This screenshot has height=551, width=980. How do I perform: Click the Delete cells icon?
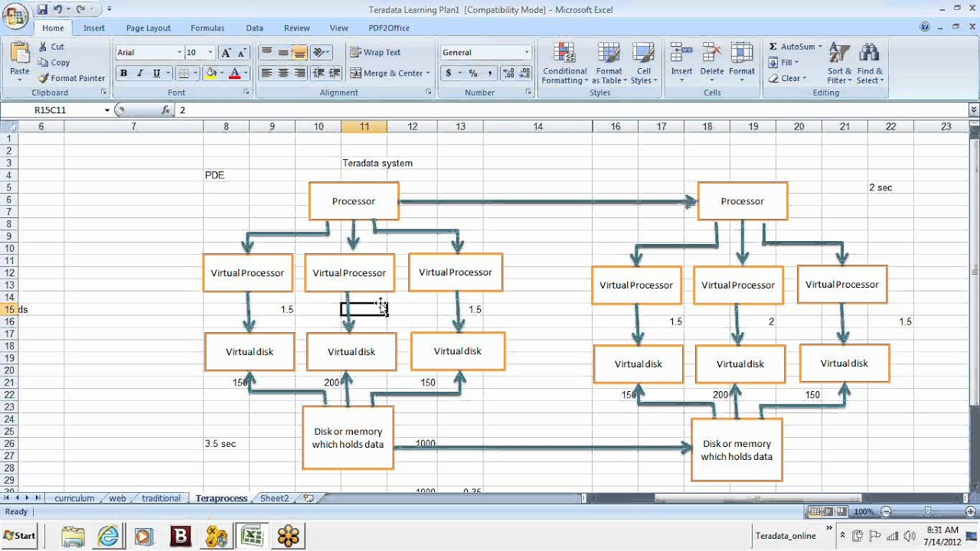pos(712,53)
